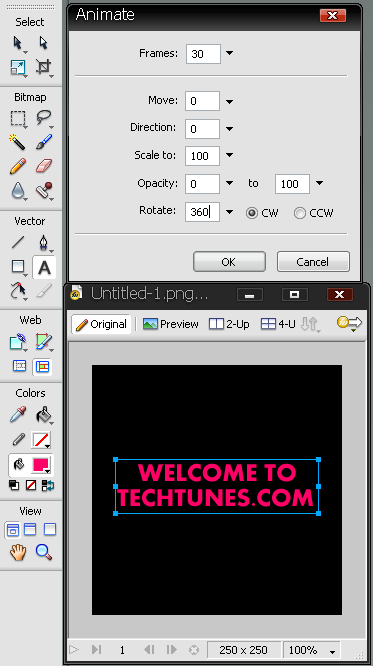Select the Pointer tool
Image resolution: width=373 pixels, height=666 pixels.
[x=17, y=43]
